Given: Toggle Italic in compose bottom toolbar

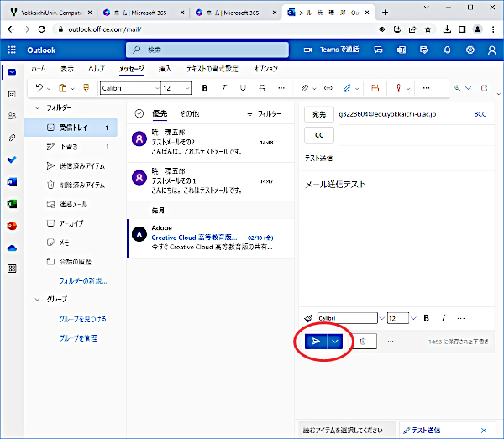Looking at the screenshot, I should pyautogui.click(x=444, y=318).
